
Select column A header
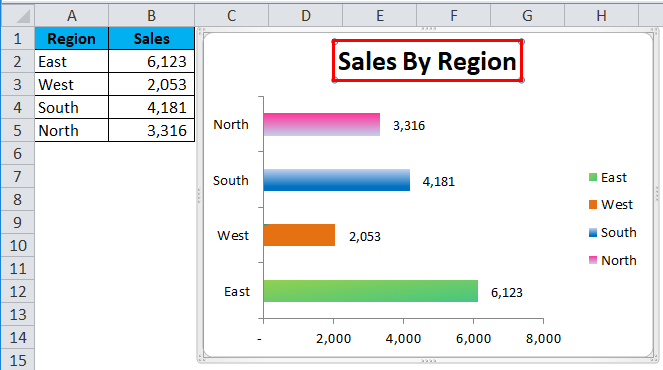pos(71,16)
